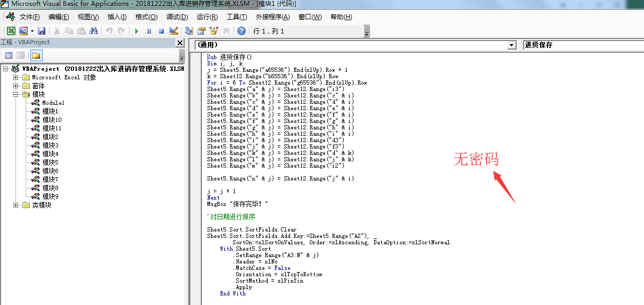Open Find with the binoculars icon
644x305 pixels.
point(93,31)
